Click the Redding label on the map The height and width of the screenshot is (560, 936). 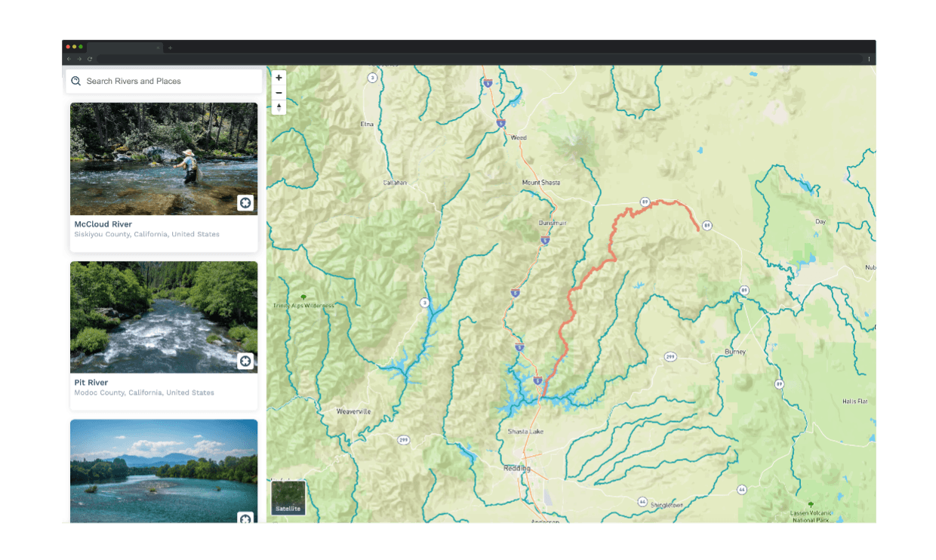click(517, 469)
